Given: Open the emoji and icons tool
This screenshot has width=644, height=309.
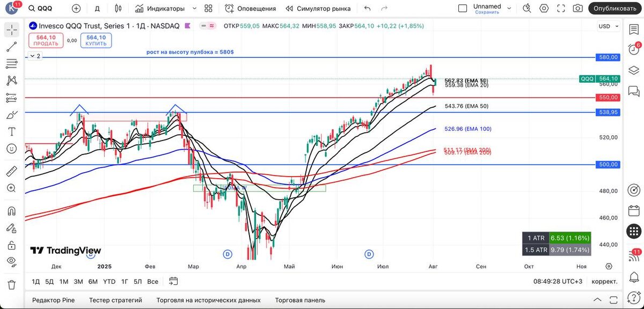Looking at the screenshot, I should [12, 149].
